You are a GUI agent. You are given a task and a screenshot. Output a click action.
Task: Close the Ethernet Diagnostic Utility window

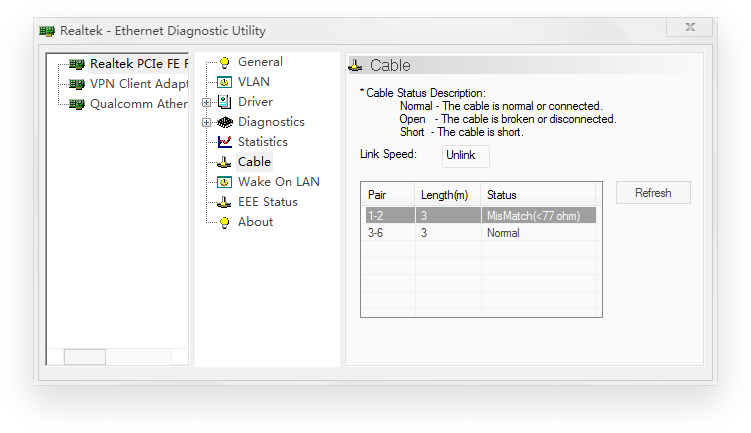689,27
